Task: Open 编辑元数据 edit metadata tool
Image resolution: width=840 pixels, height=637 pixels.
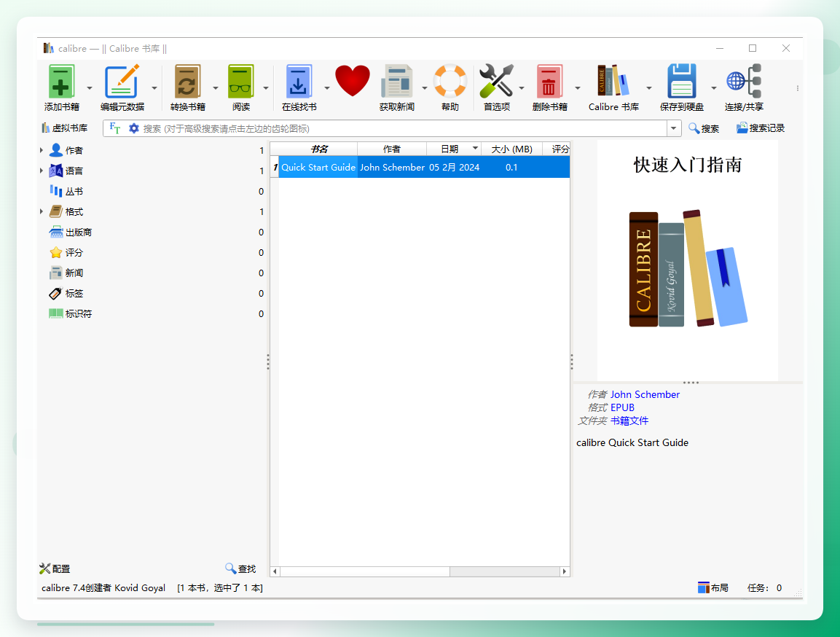Action: click(122, 82)
